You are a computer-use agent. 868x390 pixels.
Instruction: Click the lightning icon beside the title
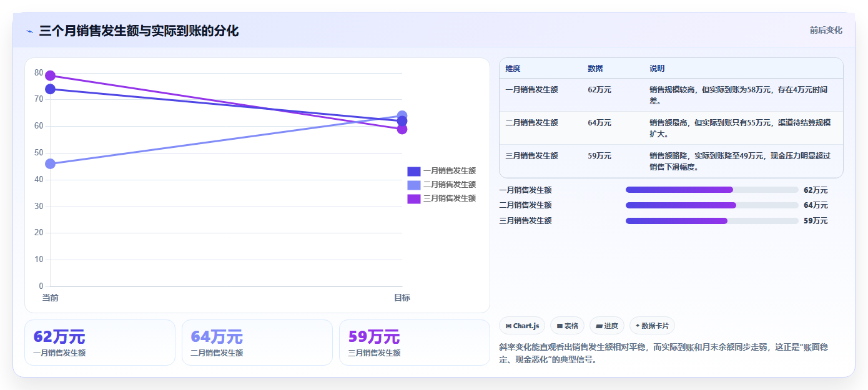click(30, 31)
